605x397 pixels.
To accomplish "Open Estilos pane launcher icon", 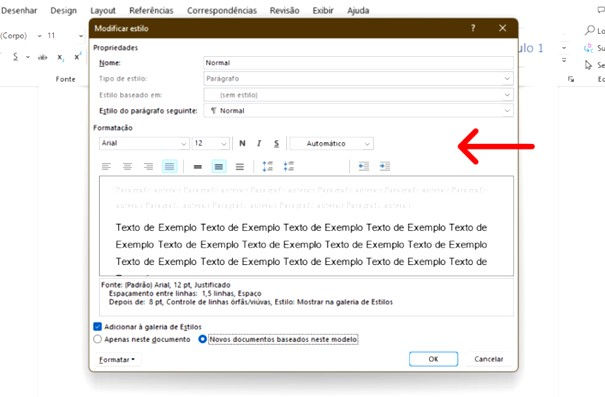I will (x=571, y=79).
